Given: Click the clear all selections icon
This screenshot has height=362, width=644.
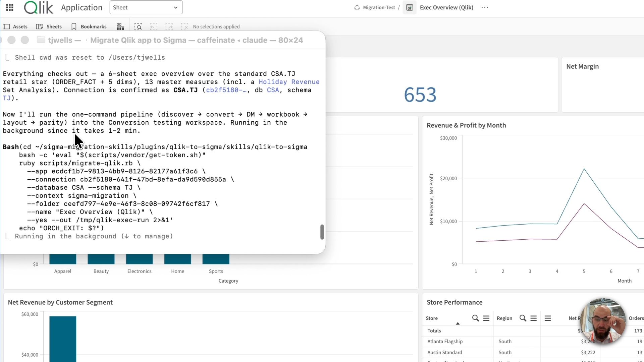Looking at the screenshot, I should (184, 26).
